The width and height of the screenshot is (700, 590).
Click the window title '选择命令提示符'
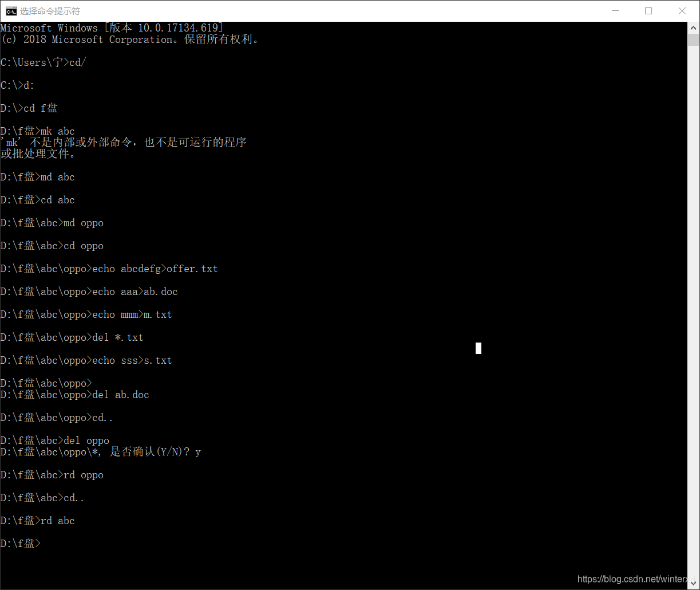(50, 11)
